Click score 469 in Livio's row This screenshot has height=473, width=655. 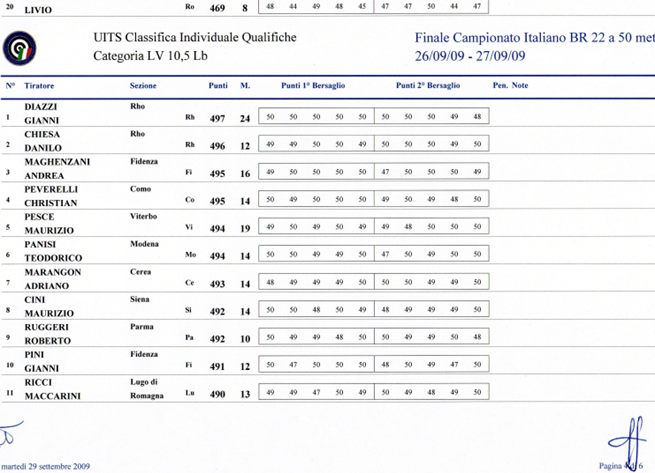click(217, 8)
